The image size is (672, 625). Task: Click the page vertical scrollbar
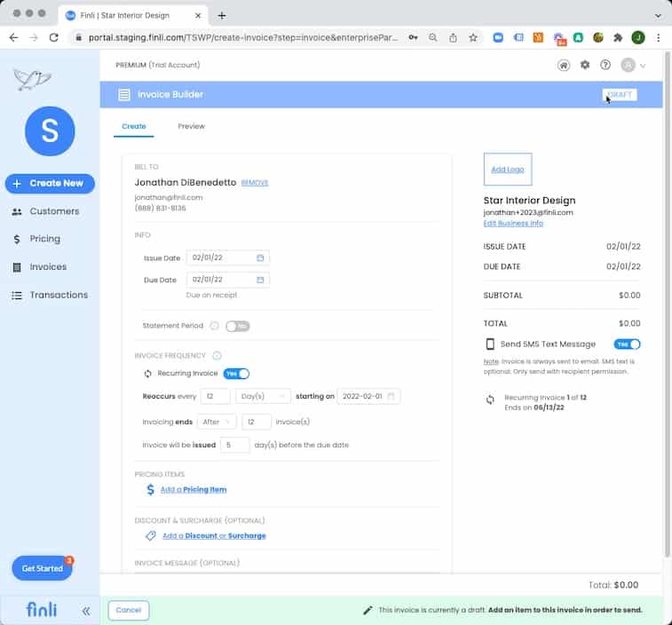tap(667, 305)
